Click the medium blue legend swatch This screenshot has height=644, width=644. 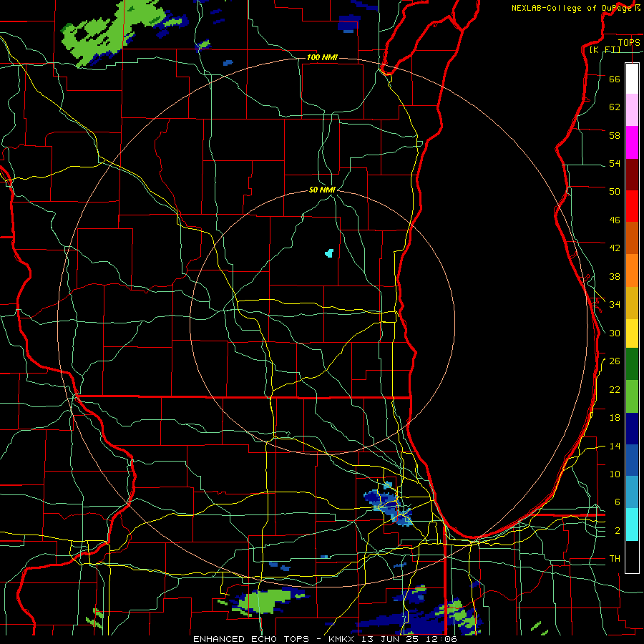632,460
